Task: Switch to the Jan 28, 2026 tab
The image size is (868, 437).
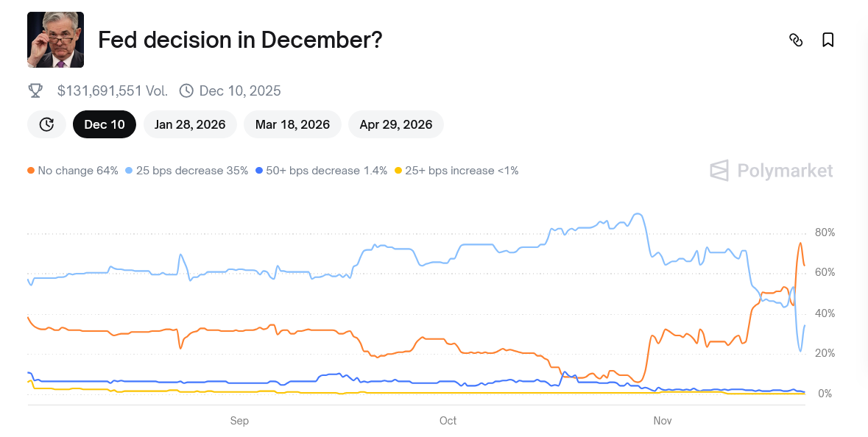Action: coord(190,124)
